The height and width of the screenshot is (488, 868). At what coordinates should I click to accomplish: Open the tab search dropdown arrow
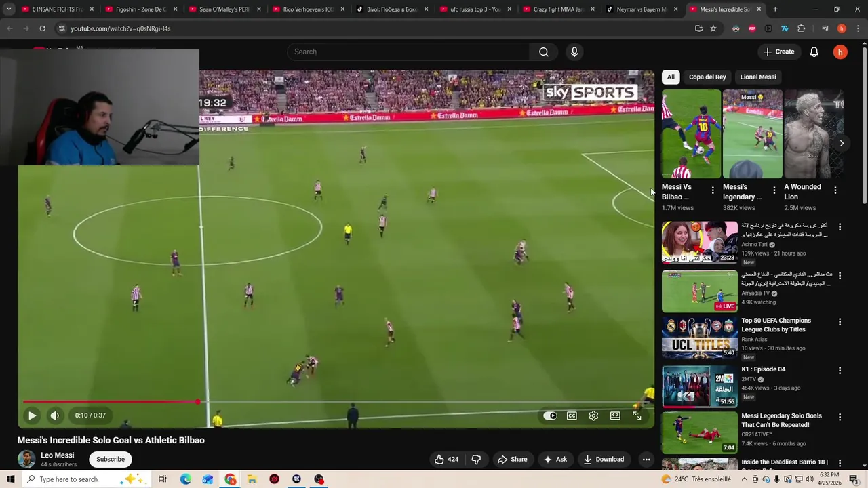tap(9, 9)
